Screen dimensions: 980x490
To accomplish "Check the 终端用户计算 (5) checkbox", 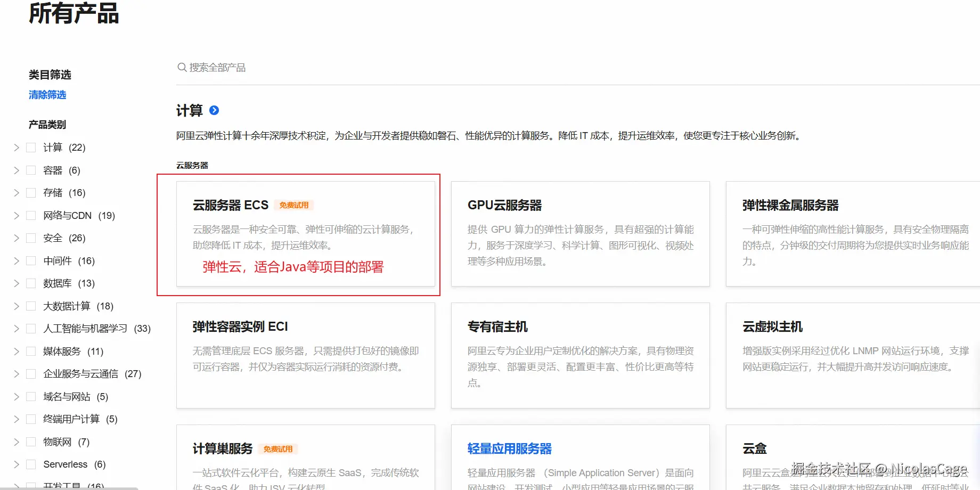I will pos(31,419).
